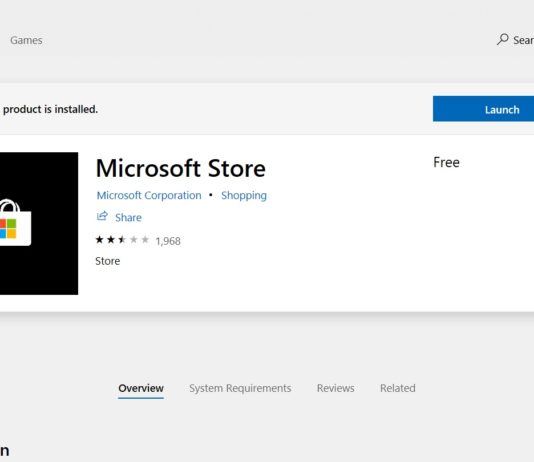534x462 pixels.
Task: Click the Microsoft Store title text
Action: pyautogui.click(x=180, y=169)
